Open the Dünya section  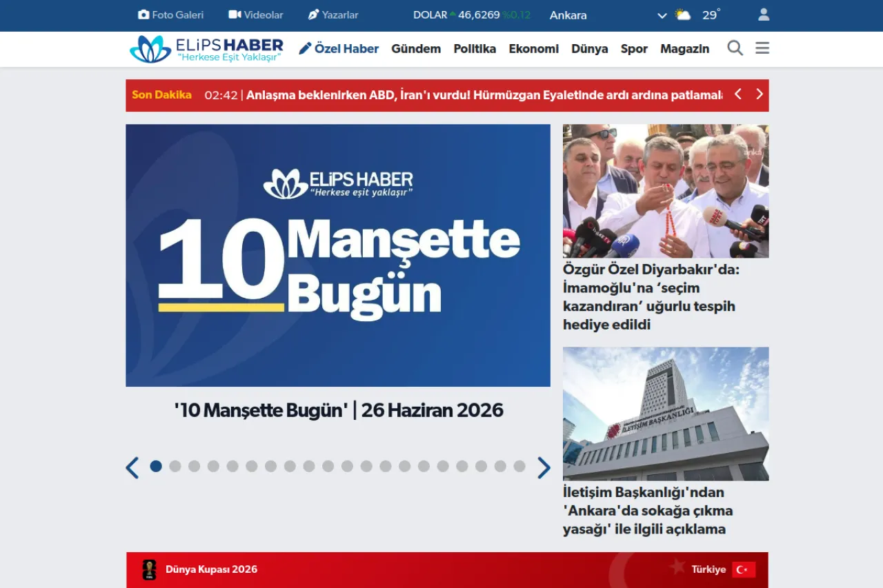[x=590, y=48]
